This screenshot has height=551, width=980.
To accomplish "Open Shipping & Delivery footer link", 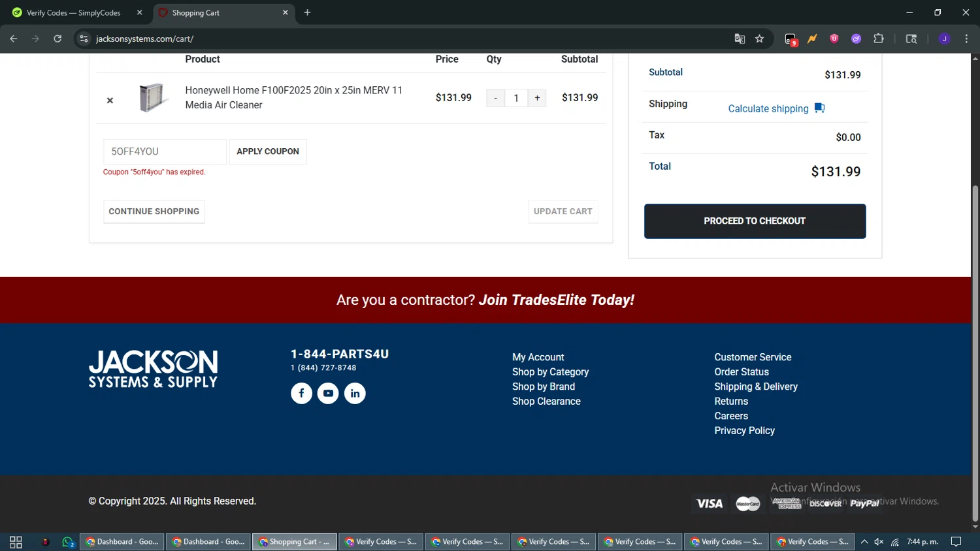I will [x=756, y=386].
